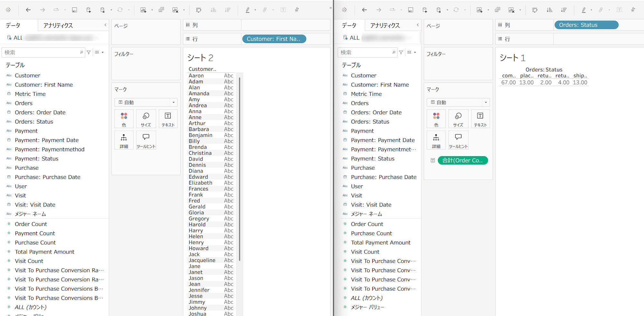Add new data source in left window toolbar
Viewport: 644px width, 316px height.
pos(89,10)
